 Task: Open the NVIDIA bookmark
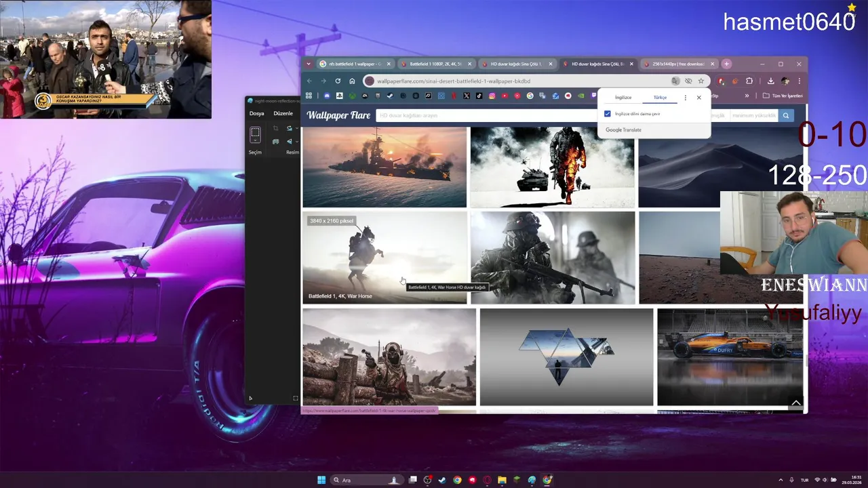point(580,96)
